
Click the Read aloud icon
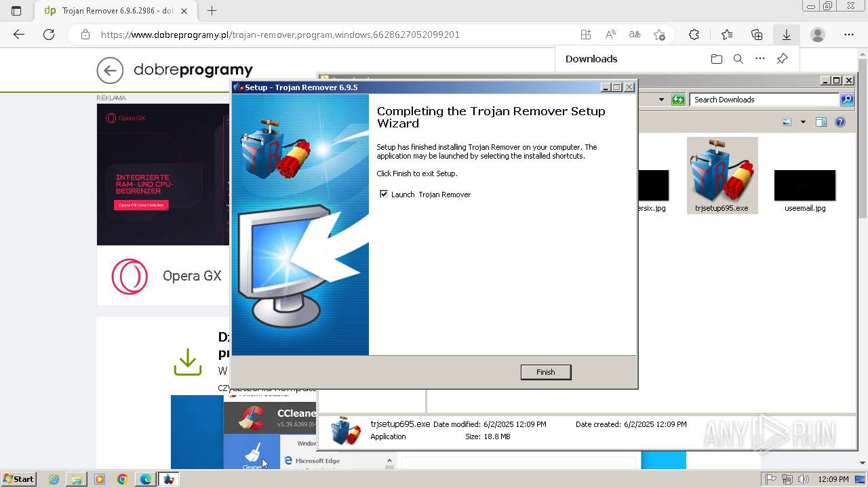pos(610,35)
